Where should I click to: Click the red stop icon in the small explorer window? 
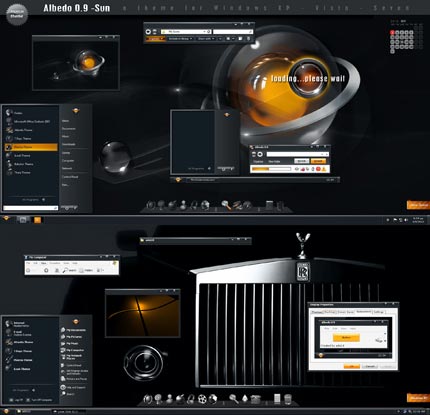(318, 169)
